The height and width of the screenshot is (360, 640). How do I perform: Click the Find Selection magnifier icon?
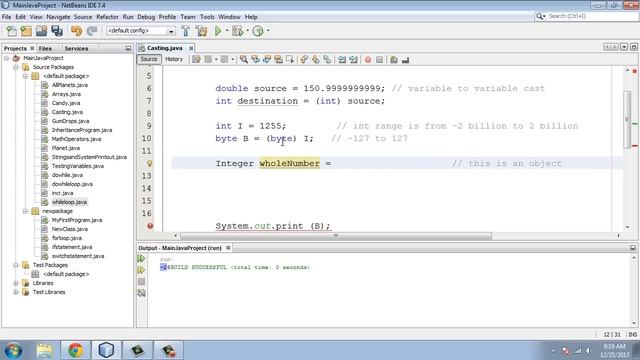(x=244, y=60)
